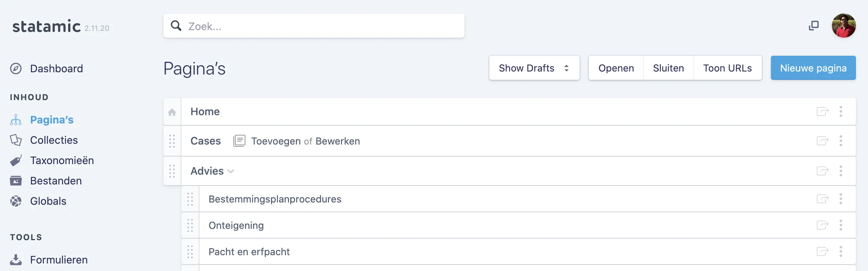Open Onteigening page external link icon
The width and height of the screenshot is (868, 271).
[x=823, y=225]
